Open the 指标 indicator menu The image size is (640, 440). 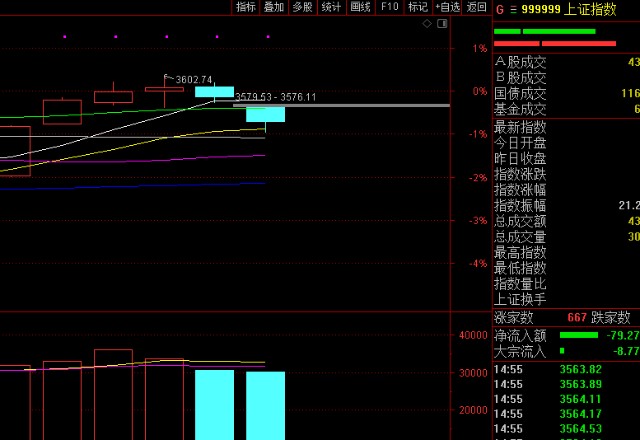click(x=246, y=7)
